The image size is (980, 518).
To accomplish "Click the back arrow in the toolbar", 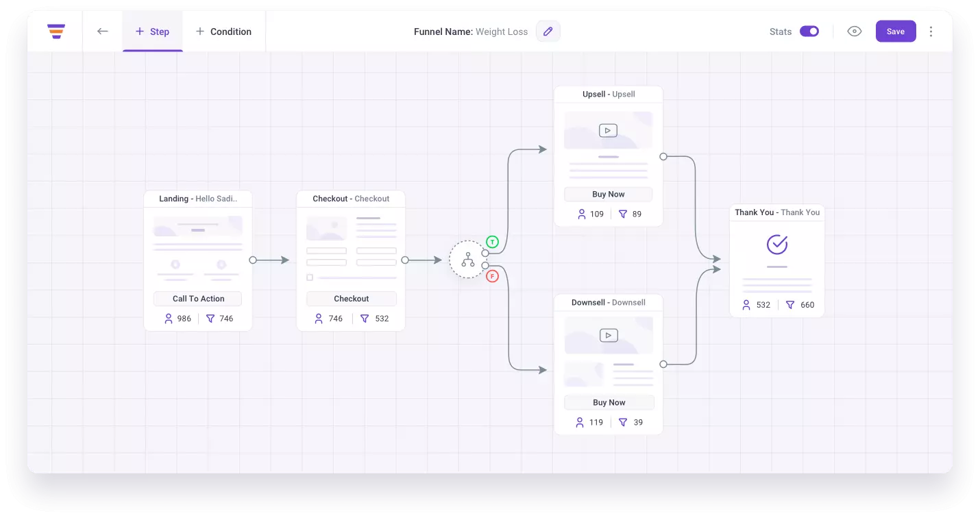I will (x=102, y=31).
